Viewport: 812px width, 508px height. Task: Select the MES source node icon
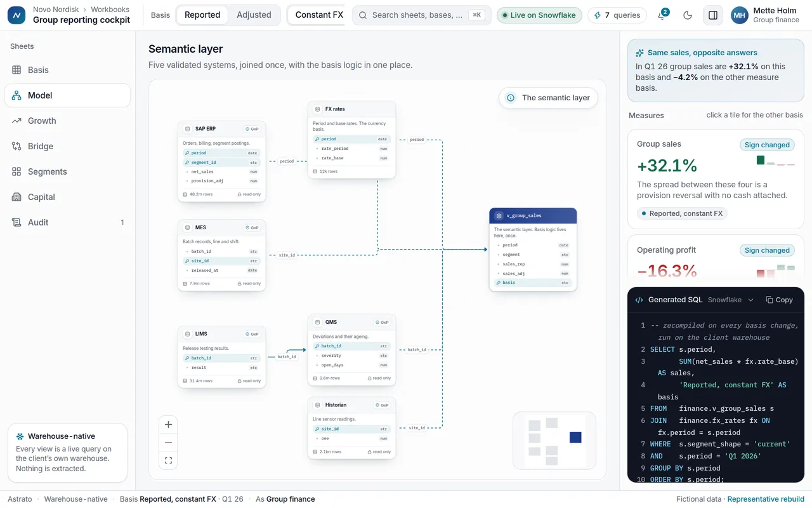point(188,227)
